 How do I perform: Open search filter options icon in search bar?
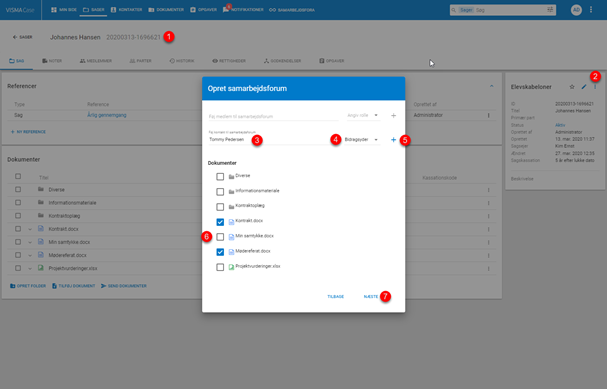coord(550,10)
